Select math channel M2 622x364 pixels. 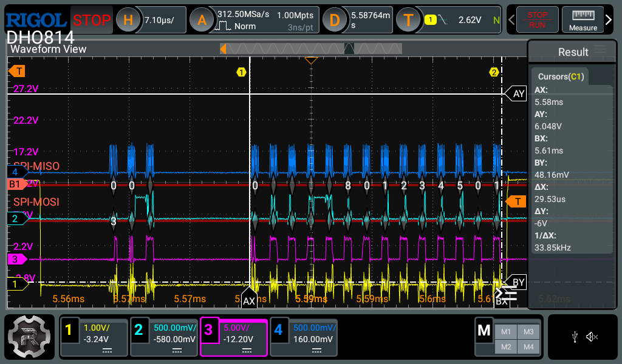[506, 347]
